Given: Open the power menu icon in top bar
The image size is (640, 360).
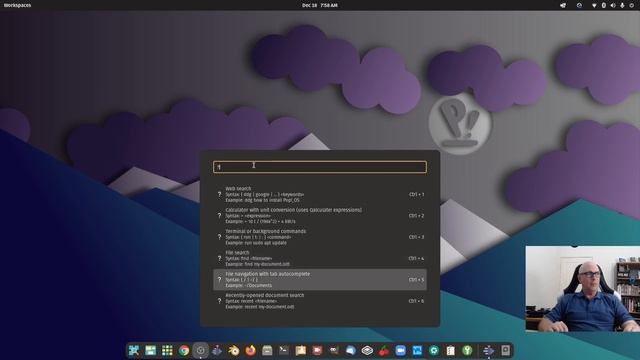Looking at the screenshot, I should pos(631,5).
